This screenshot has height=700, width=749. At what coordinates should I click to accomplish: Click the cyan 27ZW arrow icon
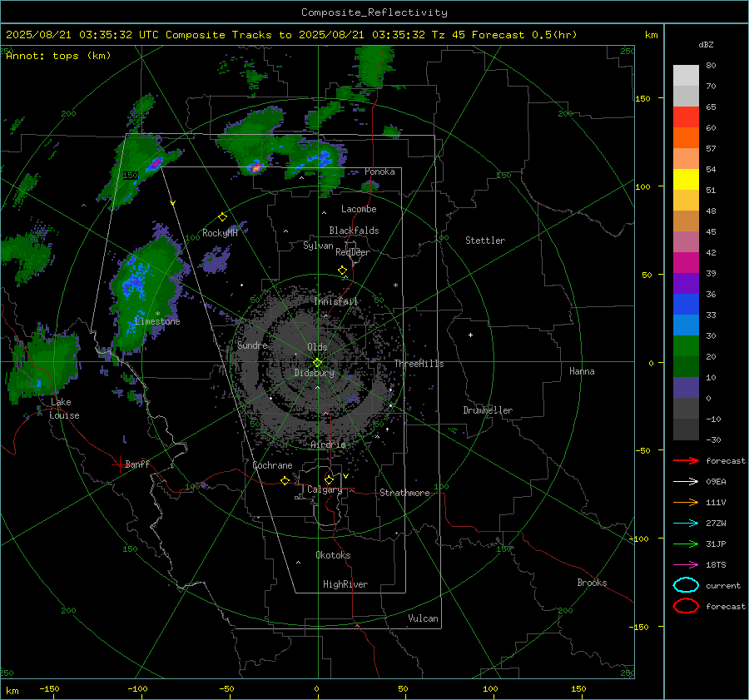click(x=686, y=524)
